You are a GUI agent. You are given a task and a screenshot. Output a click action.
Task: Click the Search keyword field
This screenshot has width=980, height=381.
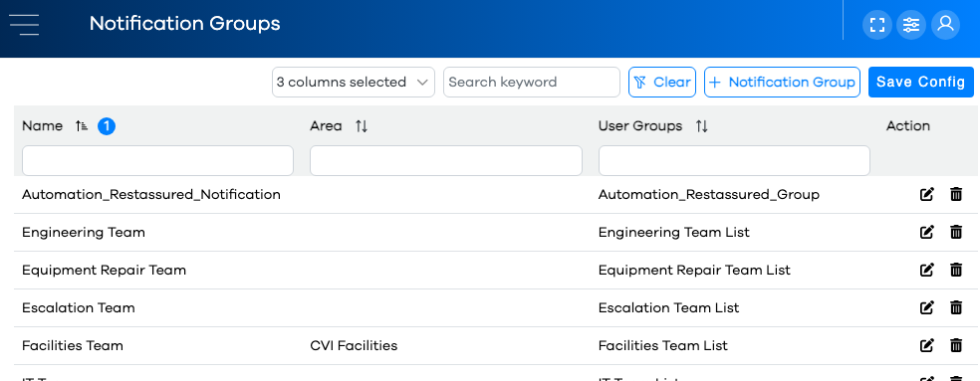[x=531, y=82]
